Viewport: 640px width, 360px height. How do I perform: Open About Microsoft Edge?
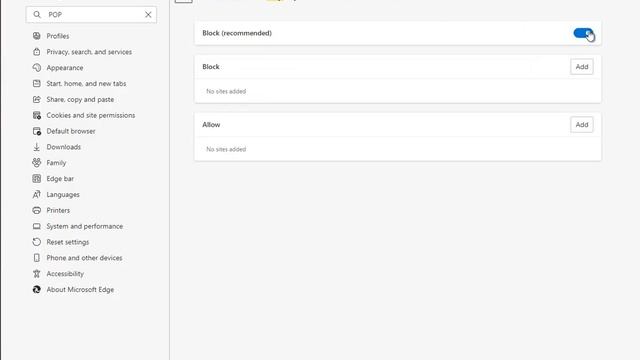click(x=80, y=290)
